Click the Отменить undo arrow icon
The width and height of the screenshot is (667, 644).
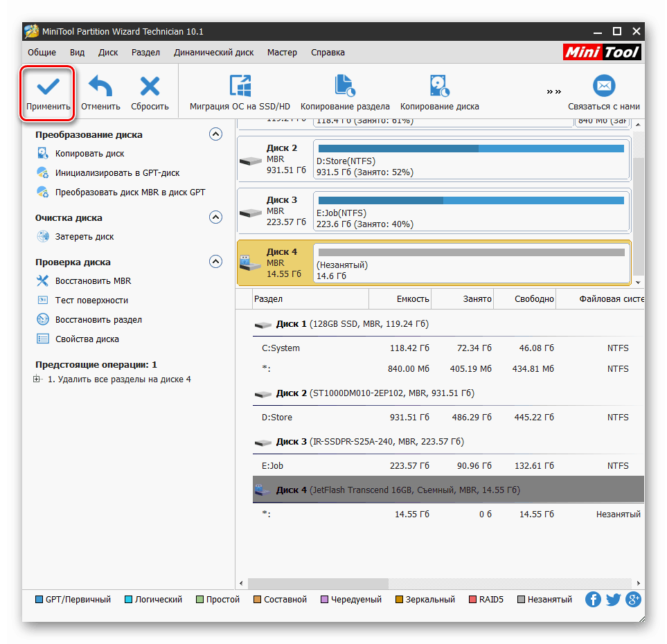tap(100, 86)
